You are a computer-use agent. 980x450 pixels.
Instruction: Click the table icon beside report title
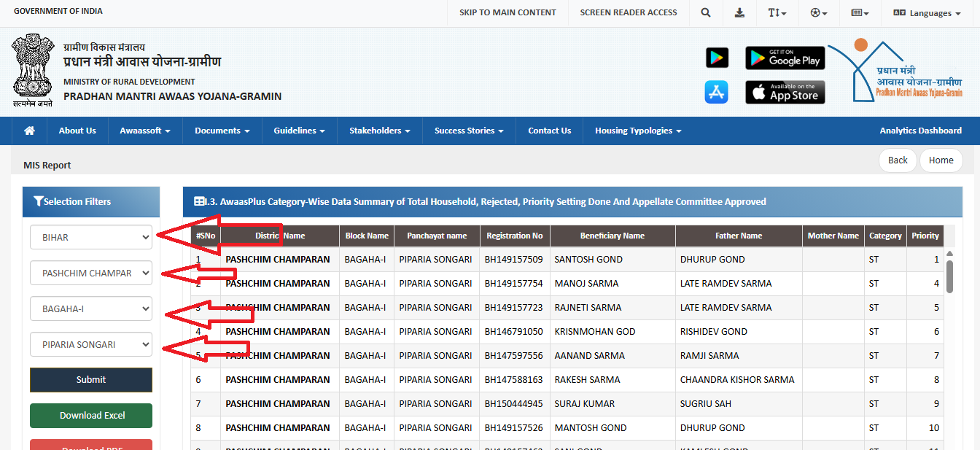[200, 201]
